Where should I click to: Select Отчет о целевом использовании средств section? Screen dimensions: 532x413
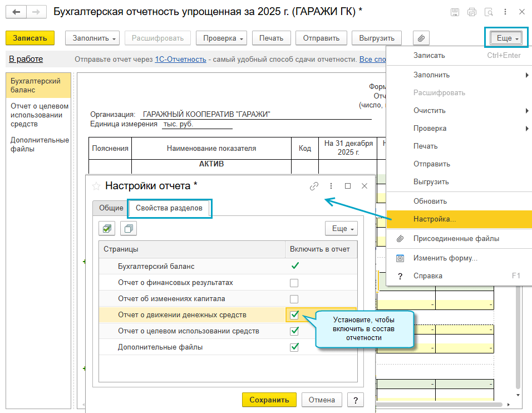pyautogui.click(x=38, y=115)
